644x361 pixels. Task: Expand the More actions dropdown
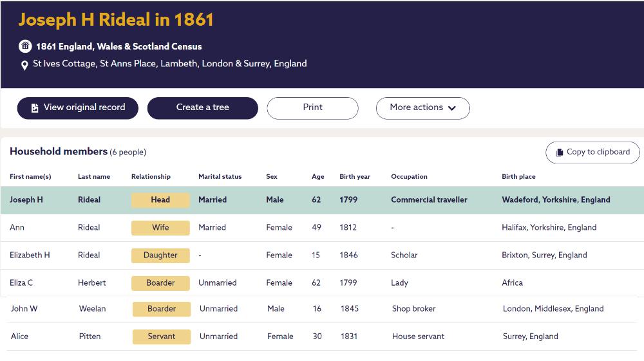(422, 108)
